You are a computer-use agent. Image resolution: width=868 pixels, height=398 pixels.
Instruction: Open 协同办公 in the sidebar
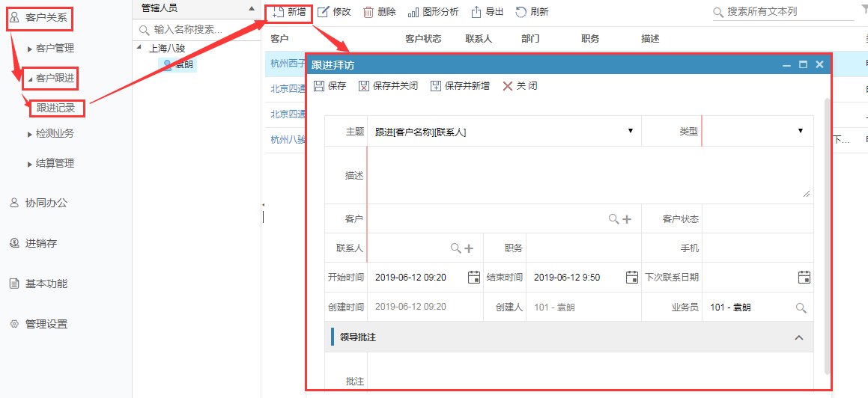click(x=46, y=203)
